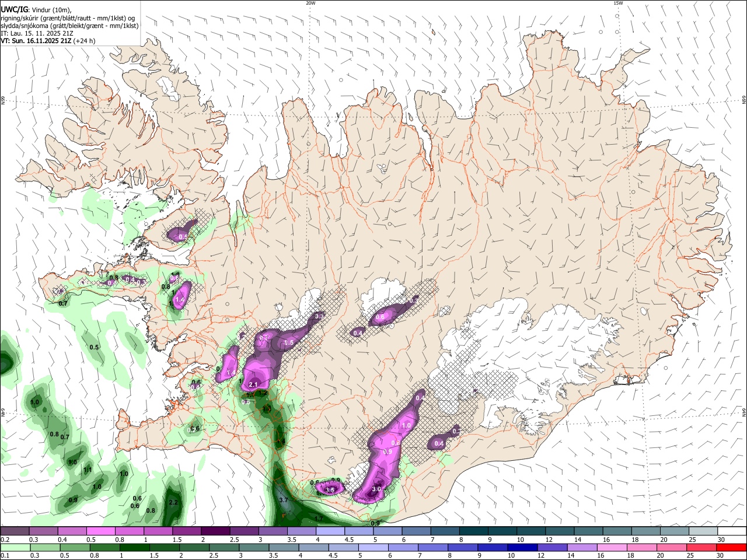Image resolution: width=747 pixels, height=560 pixels.
Task: Click the "3.5" snow value label
Action: (330, 490)
